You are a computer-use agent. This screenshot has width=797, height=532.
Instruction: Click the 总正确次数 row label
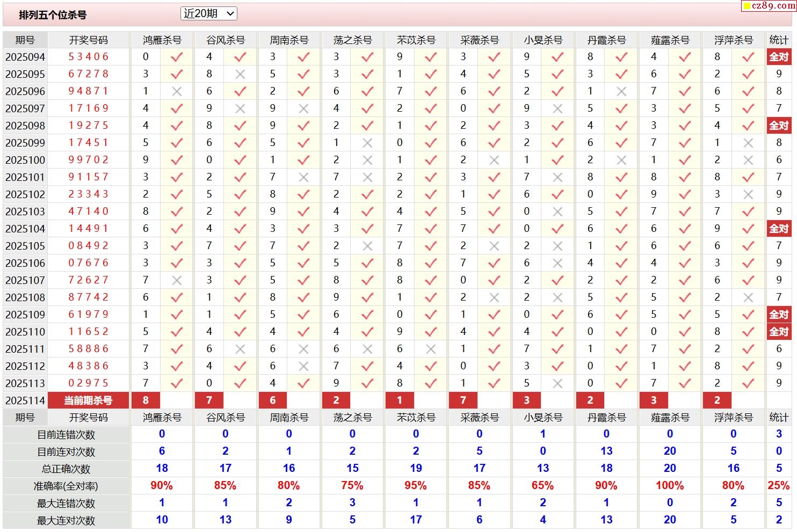[66, 469]
